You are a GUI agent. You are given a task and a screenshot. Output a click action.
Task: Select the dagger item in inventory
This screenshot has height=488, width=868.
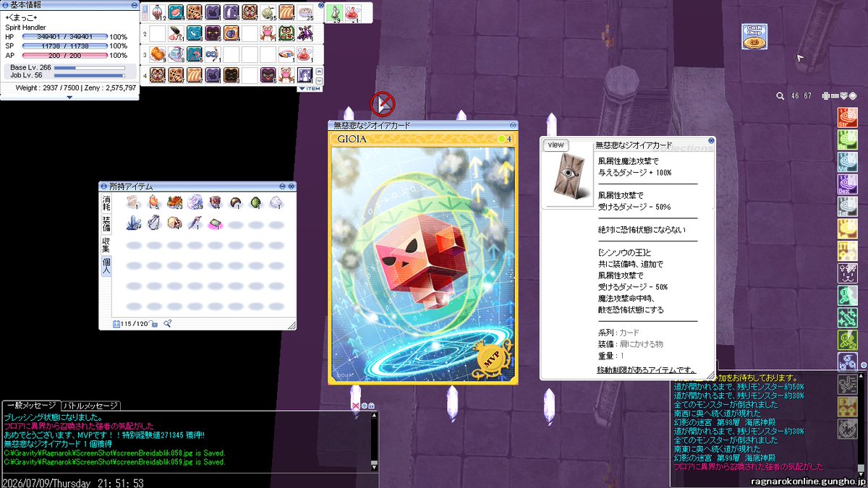[194, 223]
